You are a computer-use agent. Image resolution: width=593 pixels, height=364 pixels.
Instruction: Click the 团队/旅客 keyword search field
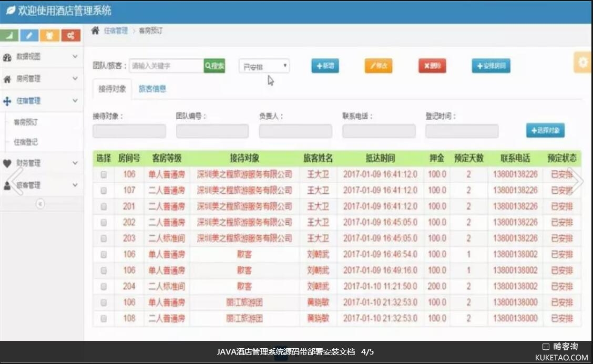click(166, 66)
